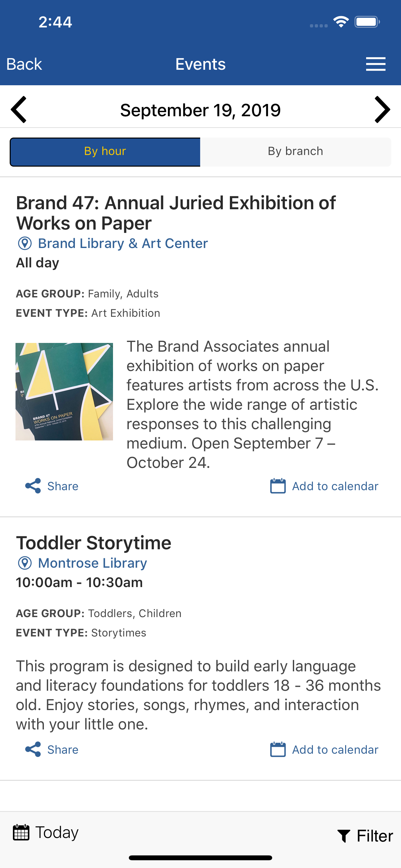Open the Filter funnel icon

point(344,836)
